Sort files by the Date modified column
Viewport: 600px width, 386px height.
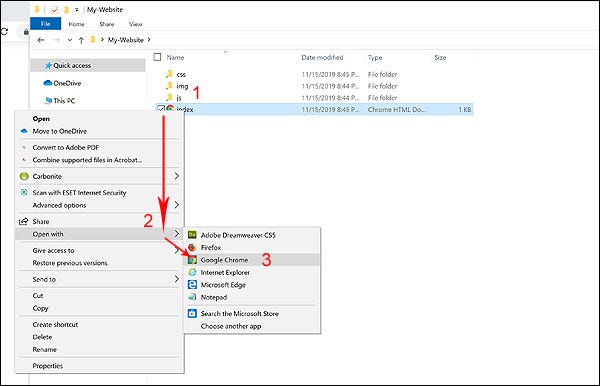(x=322, y=57)
